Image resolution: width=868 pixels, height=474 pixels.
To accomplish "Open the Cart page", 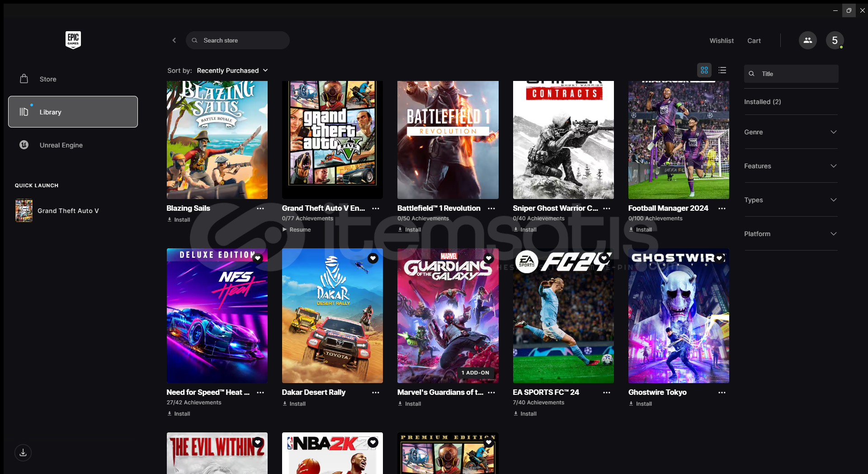I will tap(754, 41).
